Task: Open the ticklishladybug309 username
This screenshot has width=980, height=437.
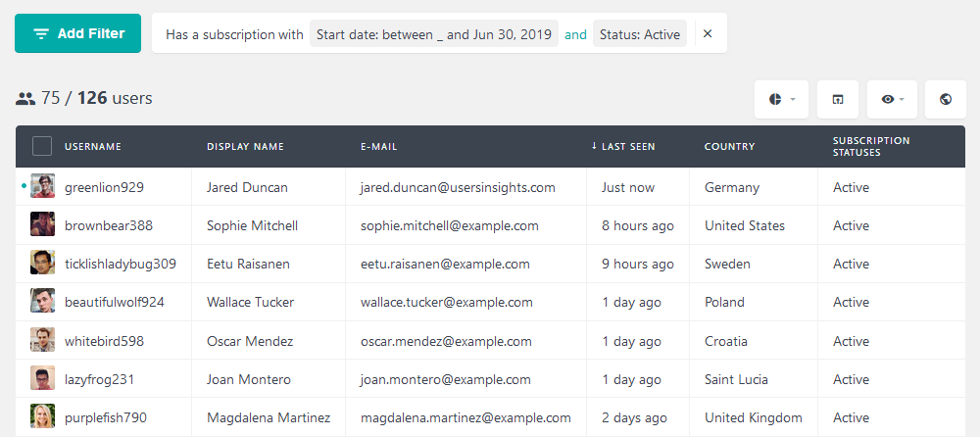Action: [121, 264]
